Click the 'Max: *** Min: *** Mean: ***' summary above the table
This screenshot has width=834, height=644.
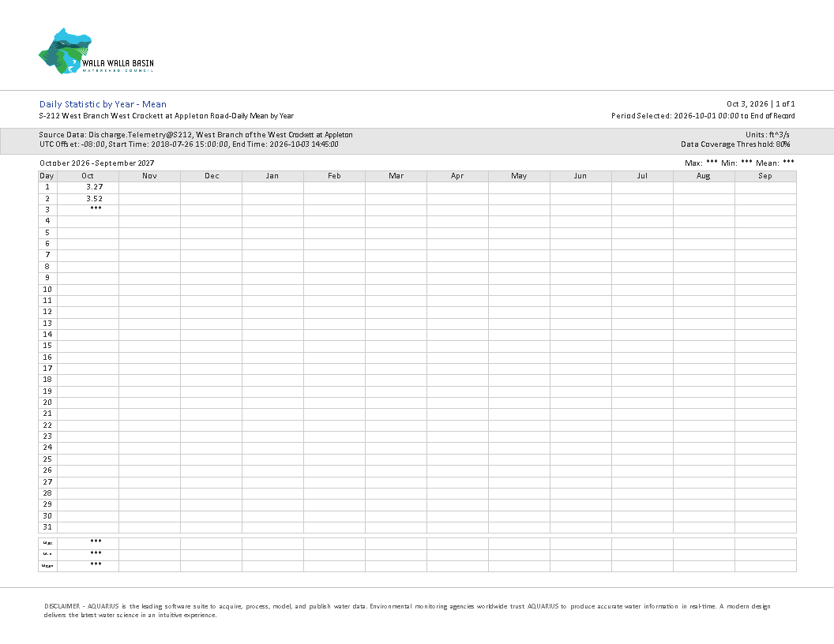click(x=739, y=163)
